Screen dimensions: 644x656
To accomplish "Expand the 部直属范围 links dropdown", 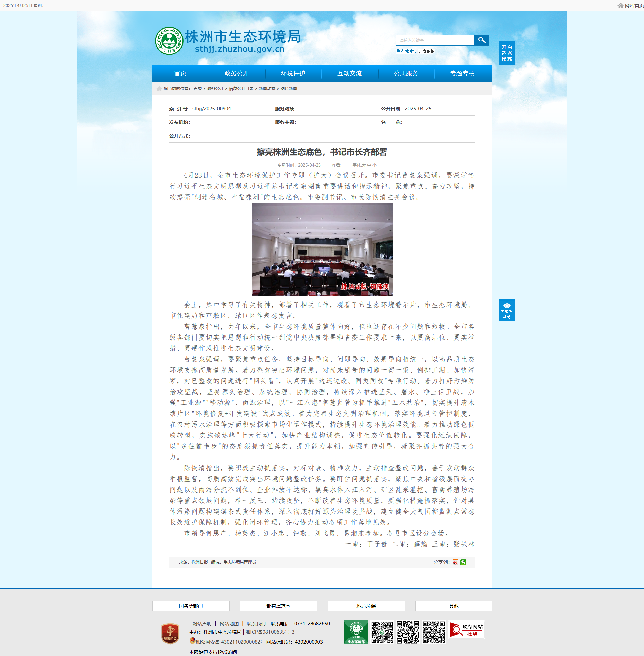I will (x=278, y=606).
